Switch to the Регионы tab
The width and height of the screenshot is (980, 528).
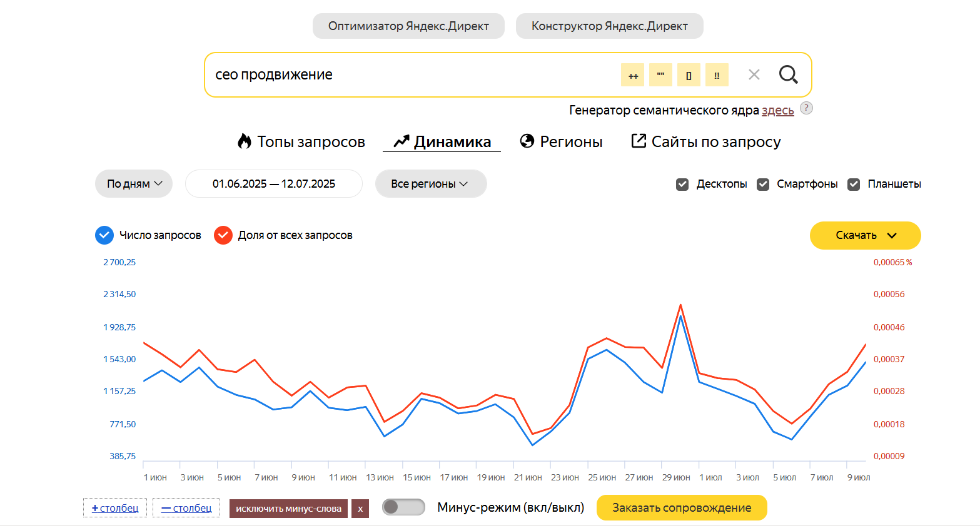(561, 141)
